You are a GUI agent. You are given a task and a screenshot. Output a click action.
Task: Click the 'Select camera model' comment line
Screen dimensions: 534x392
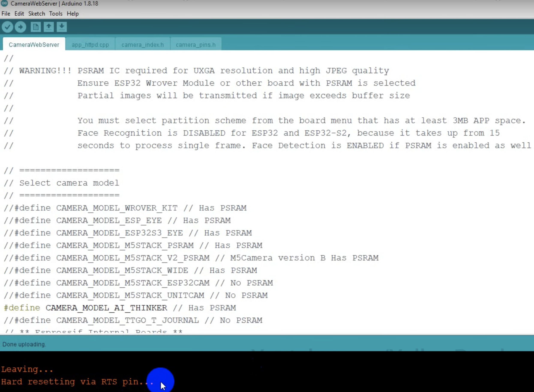pyautogui.click(x=69, y=183)
